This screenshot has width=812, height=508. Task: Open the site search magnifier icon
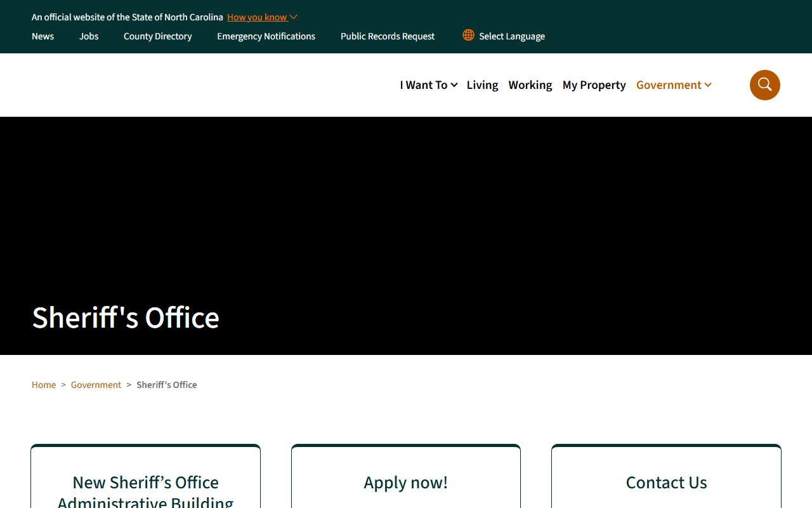(x=764, y=85)
